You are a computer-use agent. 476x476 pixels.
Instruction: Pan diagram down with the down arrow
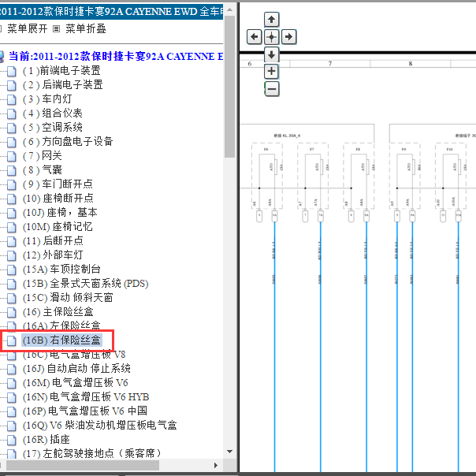[271, 54]
